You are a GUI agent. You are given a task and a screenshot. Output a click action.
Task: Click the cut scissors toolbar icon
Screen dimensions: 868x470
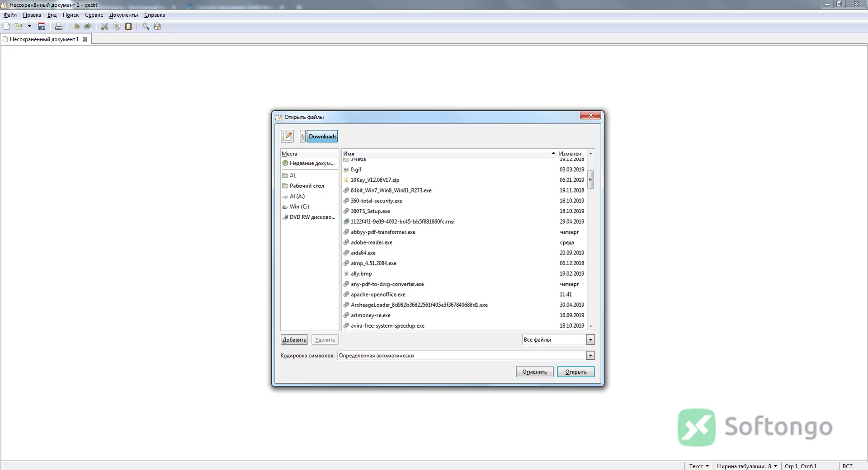coord(104,27)
